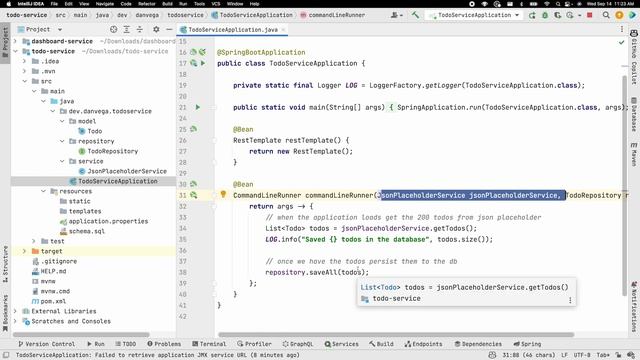Screen dimensions: 640x360
Task: Open the Endpoints tool window
Action: coord(423,344)
